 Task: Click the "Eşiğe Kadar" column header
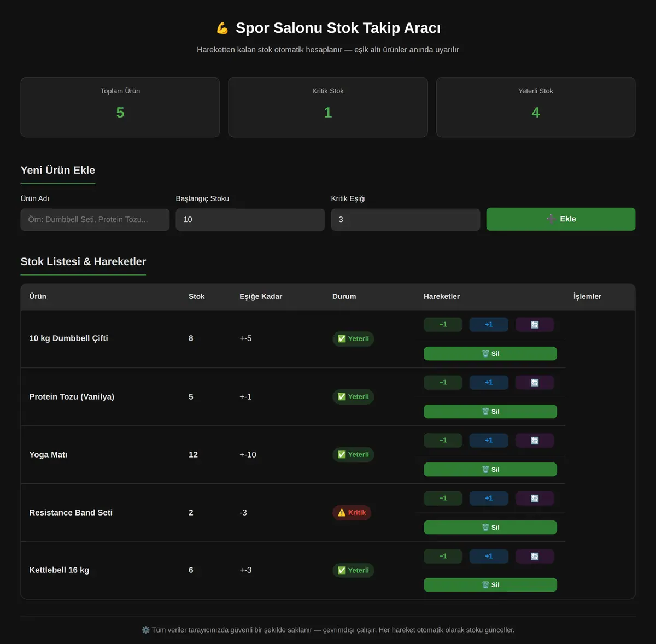click(x=261, y=296)
